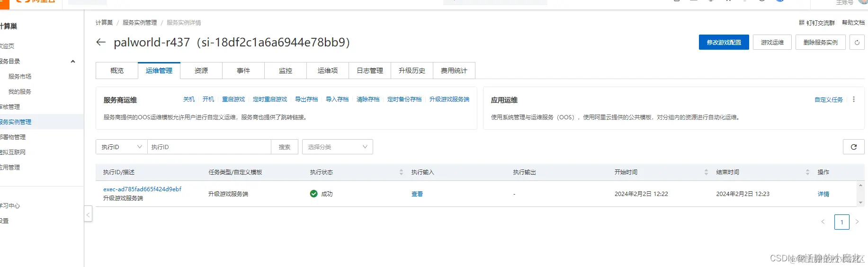Open 详情 for the execution row
The image size is (868, 267).
pyautogui.click(x=823, y=194)
